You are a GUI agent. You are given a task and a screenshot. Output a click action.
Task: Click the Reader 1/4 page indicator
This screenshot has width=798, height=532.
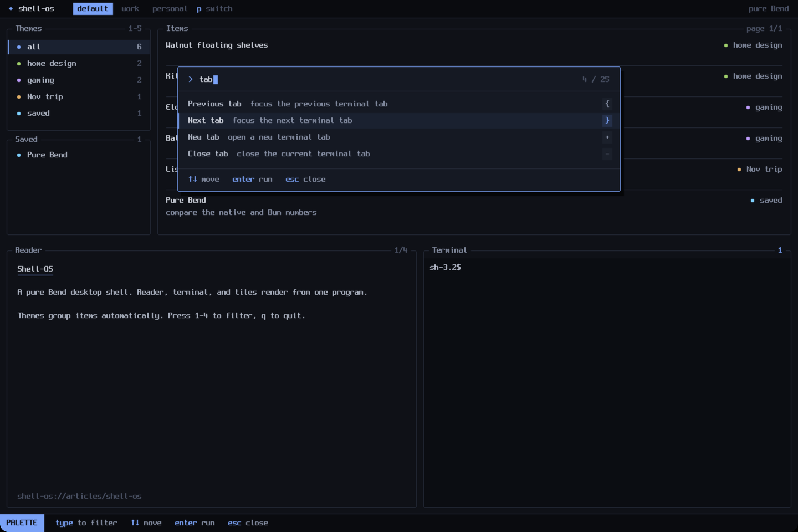point(401,250)
